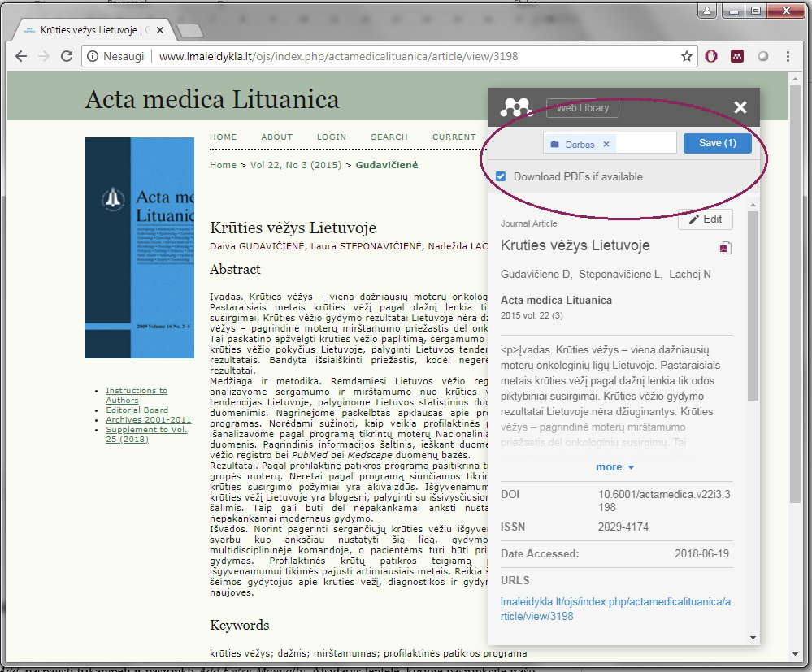Click the journal cover thumbnail
Screen dimensions: 812x672
(139, 248)
